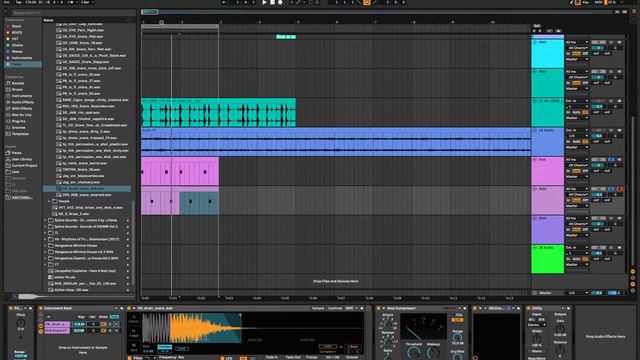Click the Glue Compressor Threshold knob
The image size is (640, 360).
click(x=413, y=353)
